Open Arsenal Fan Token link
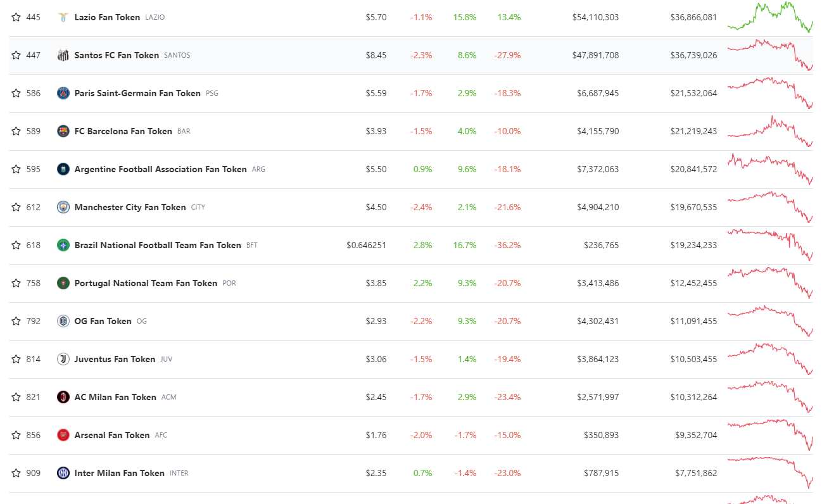 tap(112, 435)
